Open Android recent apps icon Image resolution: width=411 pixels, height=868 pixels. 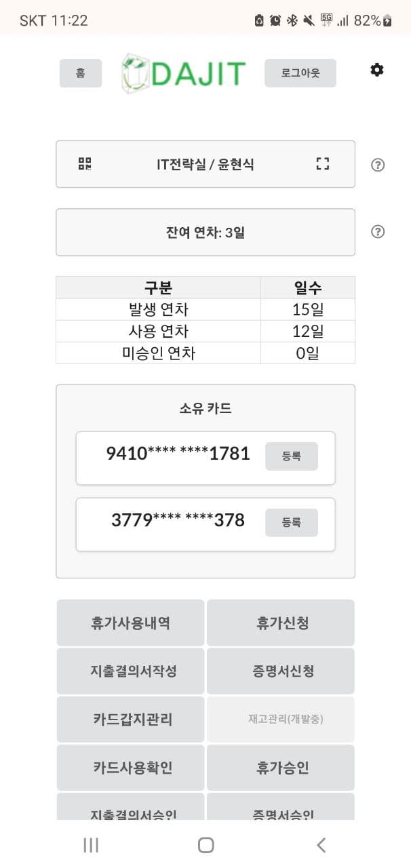tap(90, 844)
